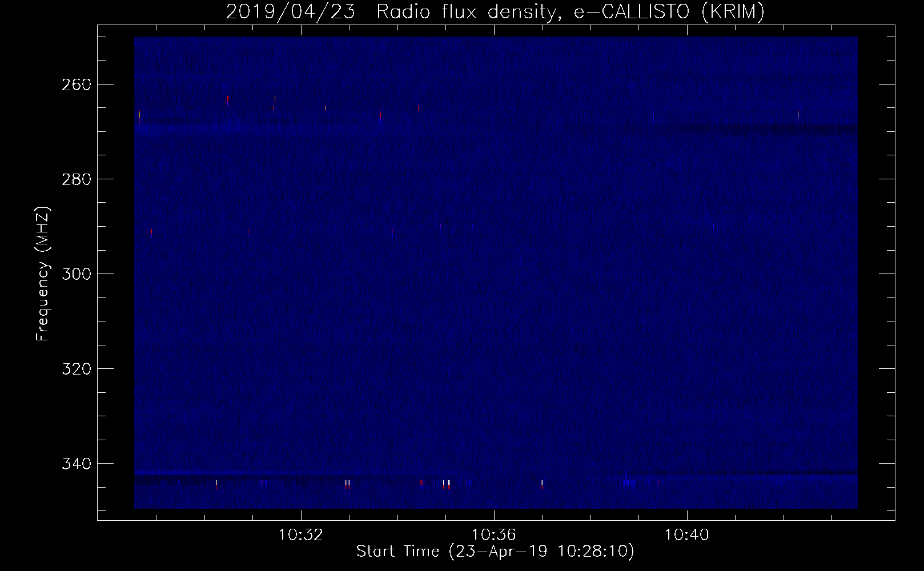The width and height of the screenshot is (924, 571).
Task: Select the '340' frequency axis label
Action: (75, 464)
